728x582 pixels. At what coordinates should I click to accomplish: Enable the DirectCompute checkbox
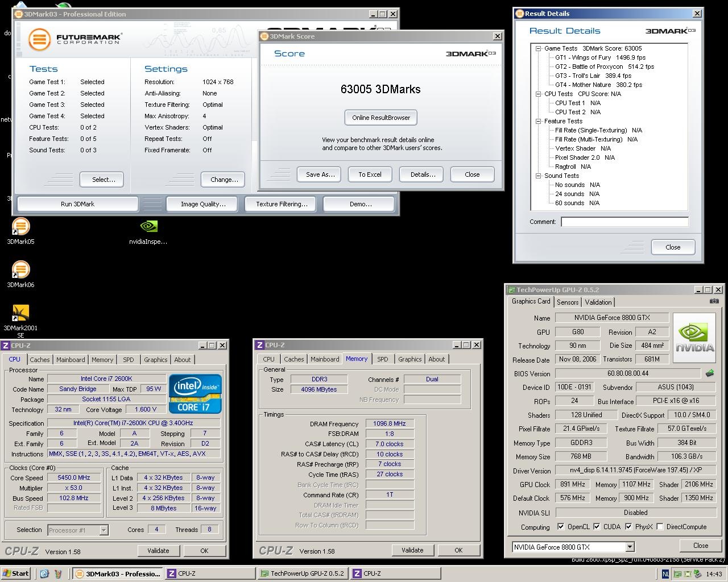coord(660,527)
